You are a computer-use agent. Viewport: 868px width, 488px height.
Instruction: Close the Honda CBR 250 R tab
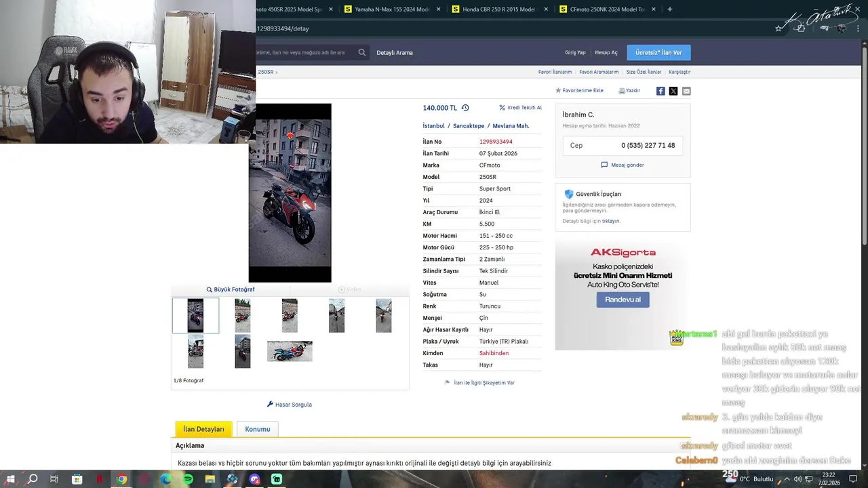[546, 9]
